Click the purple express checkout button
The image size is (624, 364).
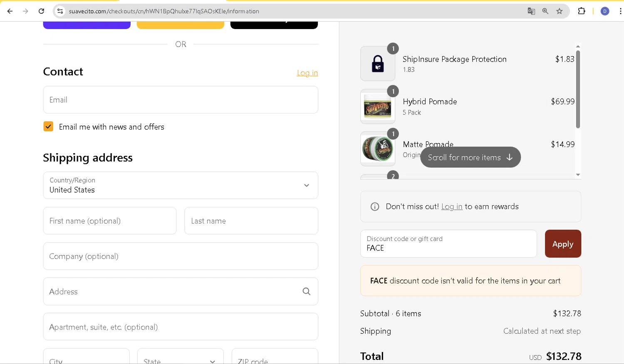pos(87,25)
